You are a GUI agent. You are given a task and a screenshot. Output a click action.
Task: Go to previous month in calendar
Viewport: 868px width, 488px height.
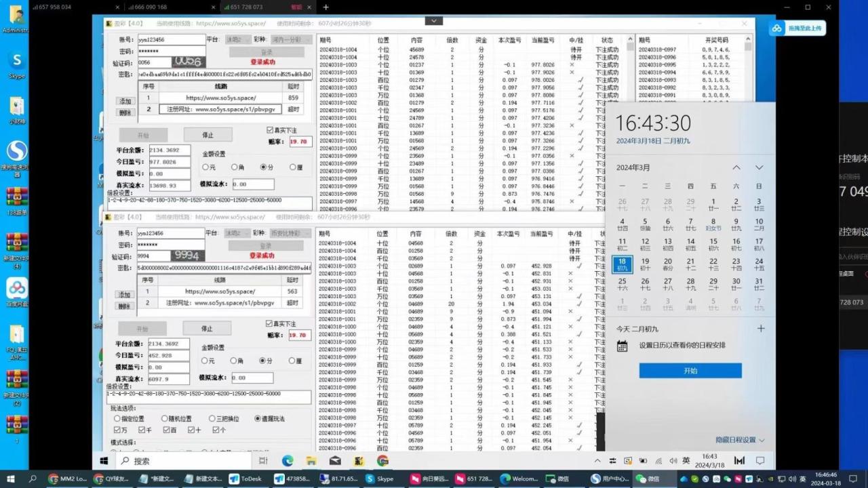[x=736, y=167]
